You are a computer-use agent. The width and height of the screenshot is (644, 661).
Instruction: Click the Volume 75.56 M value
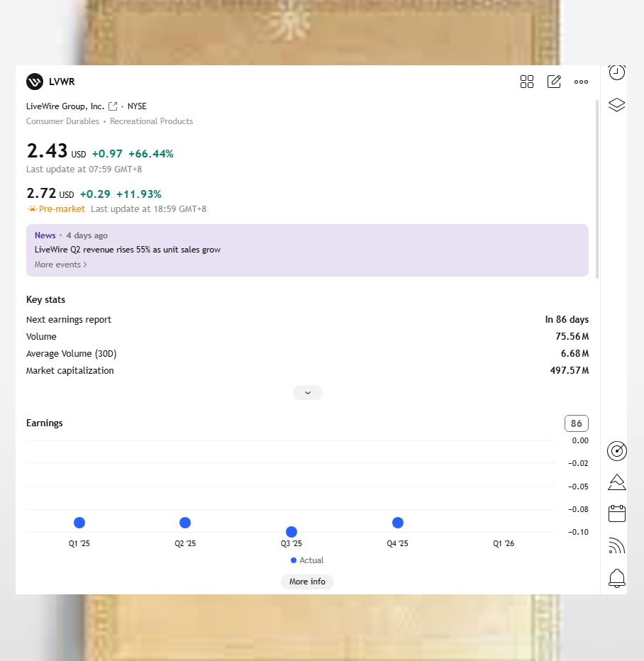tap(572, 336)
